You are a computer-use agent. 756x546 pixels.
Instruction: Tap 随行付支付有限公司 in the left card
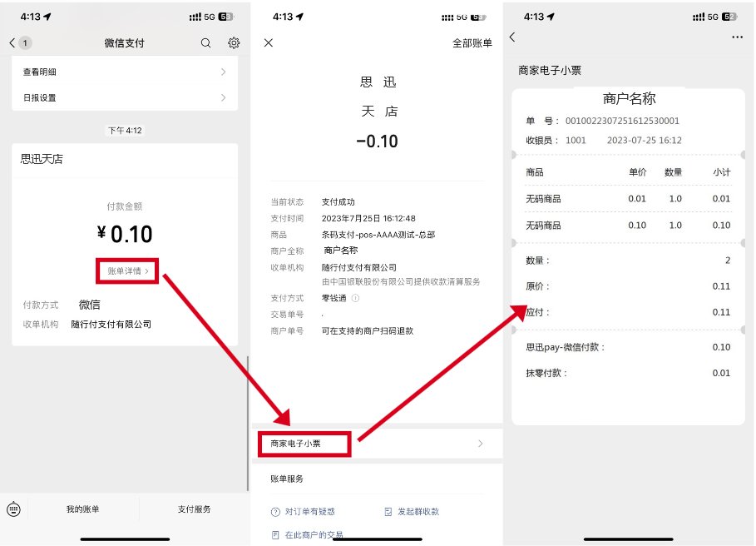(x=111, y=324)
